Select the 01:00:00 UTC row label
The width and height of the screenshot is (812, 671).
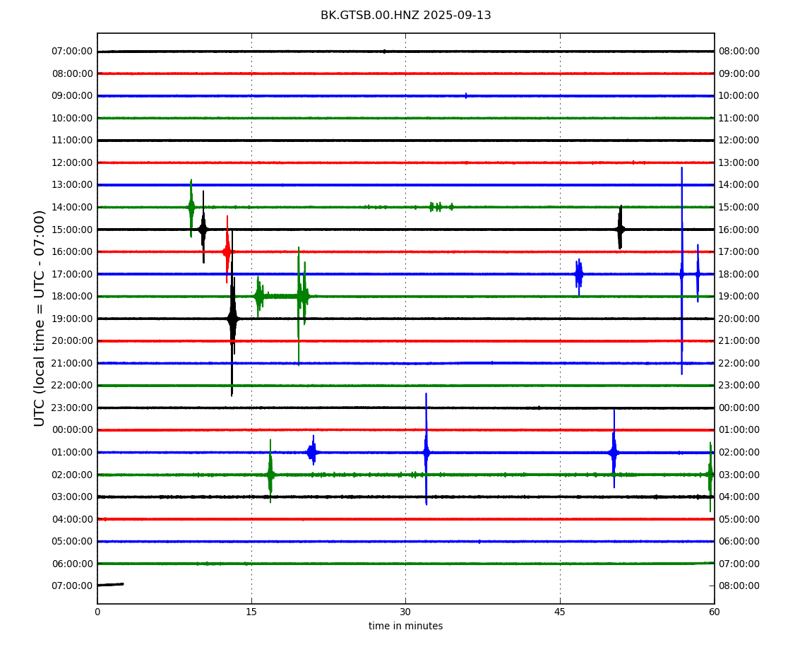72,452
